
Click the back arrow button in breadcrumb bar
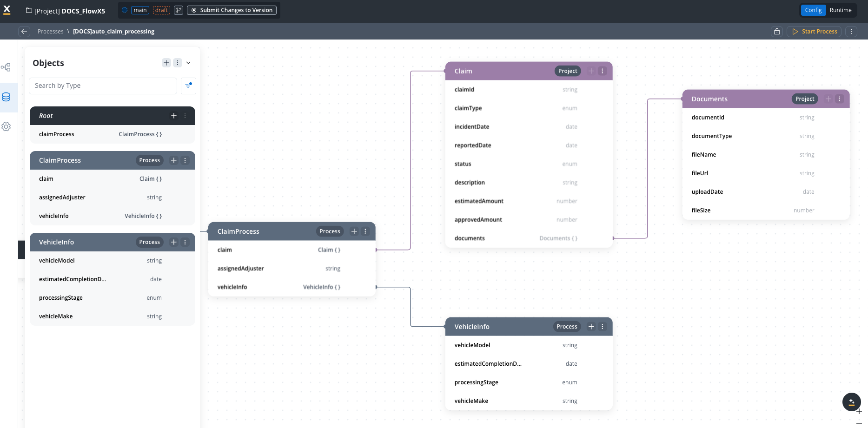24,32
